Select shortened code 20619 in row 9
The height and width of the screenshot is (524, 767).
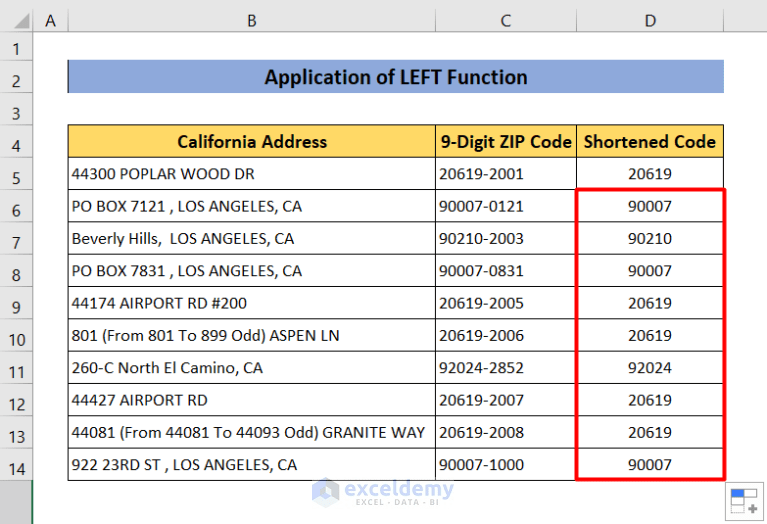pyautogui.click(x=650, y=303)
